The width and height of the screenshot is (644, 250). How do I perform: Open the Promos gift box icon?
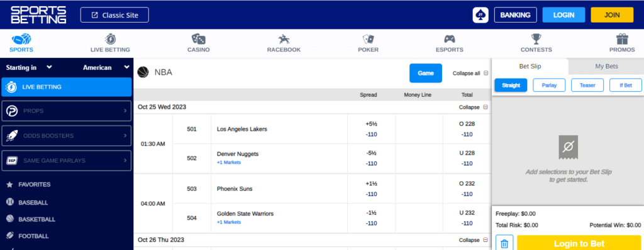622,39
